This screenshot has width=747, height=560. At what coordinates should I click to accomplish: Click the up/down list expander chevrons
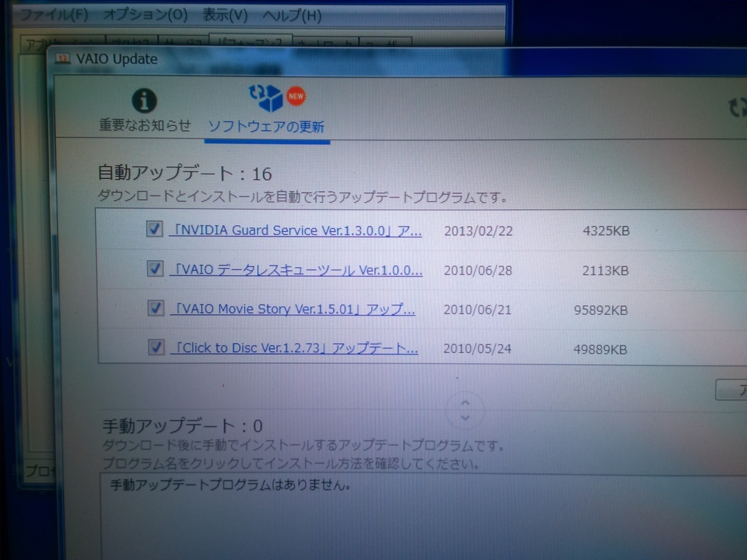pos(465,409)
